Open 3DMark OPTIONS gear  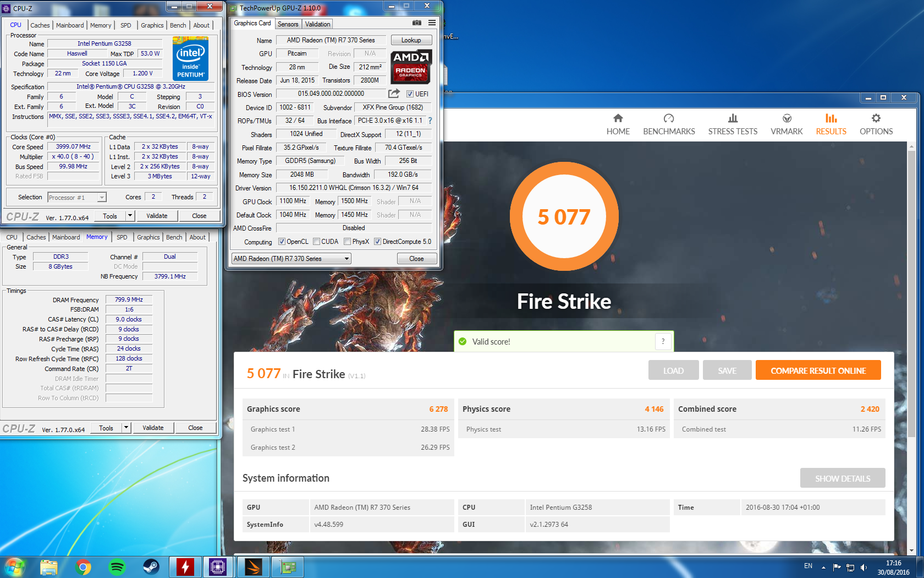[x=876, y=124]
